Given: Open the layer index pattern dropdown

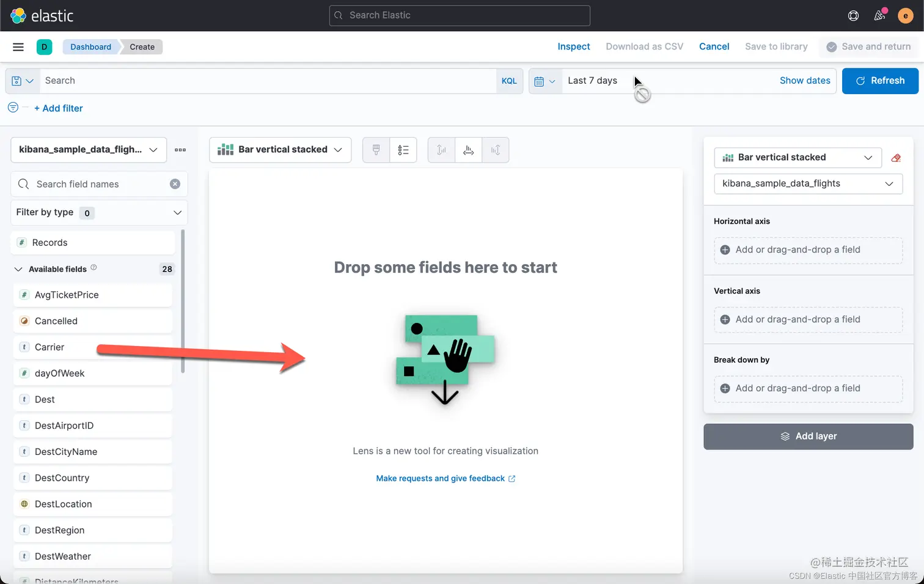Looking at the screenshot, I should pos(808,183).
